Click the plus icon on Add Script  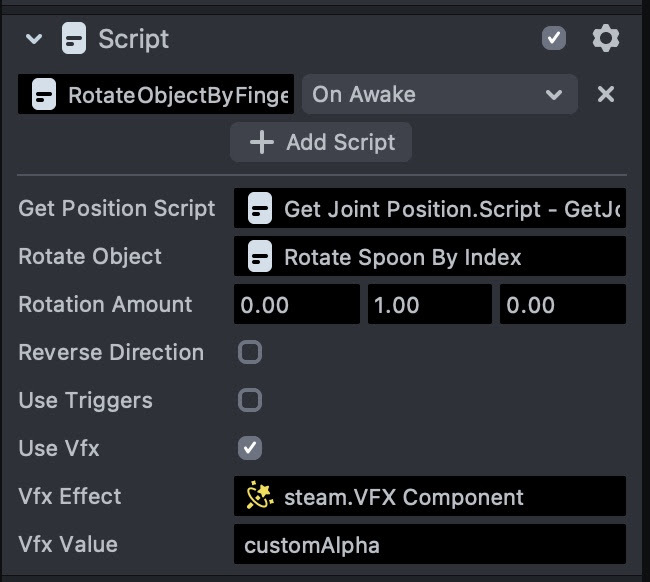[x=262, y=143]
